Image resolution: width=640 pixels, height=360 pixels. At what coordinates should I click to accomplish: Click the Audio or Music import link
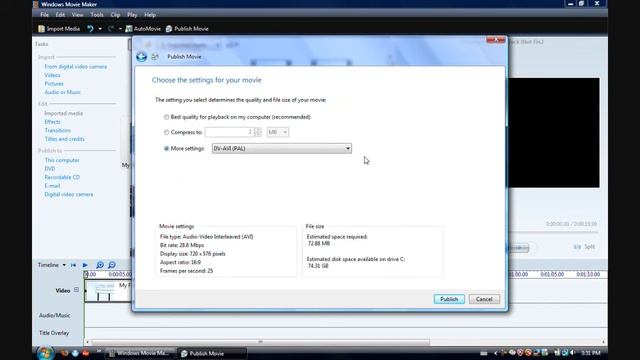click(x=62, y=92)
